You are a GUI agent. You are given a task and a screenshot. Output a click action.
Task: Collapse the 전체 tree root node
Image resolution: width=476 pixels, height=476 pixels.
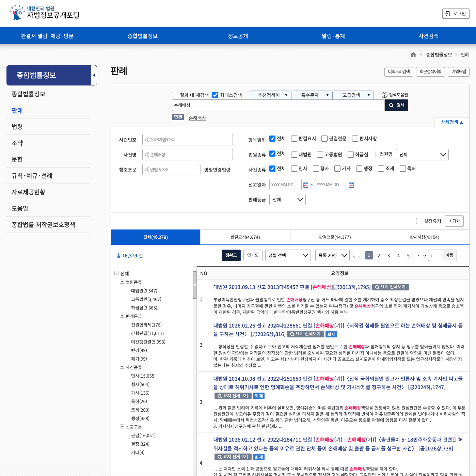tap(116, 273)
